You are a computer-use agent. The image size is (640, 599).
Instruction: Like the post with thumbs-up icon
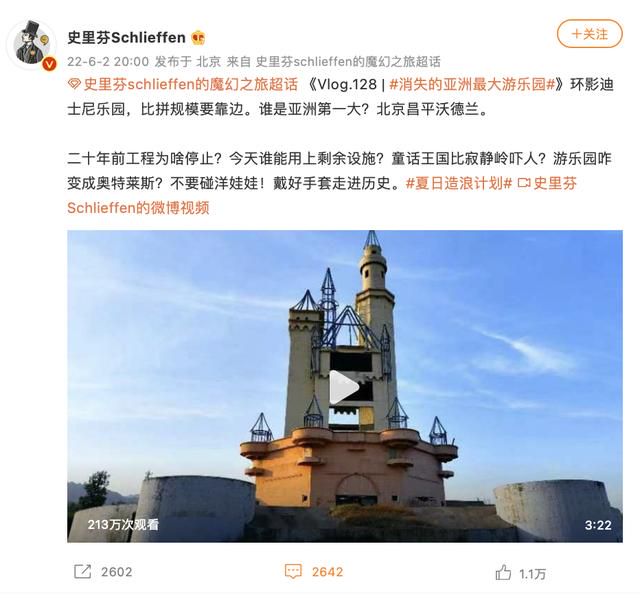pos(503,572)
